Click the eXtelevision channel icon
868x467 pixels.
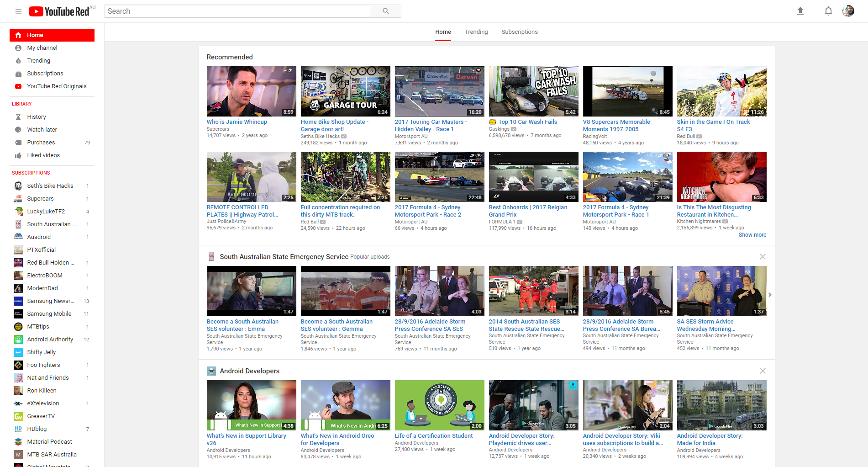tap(18, 403)
